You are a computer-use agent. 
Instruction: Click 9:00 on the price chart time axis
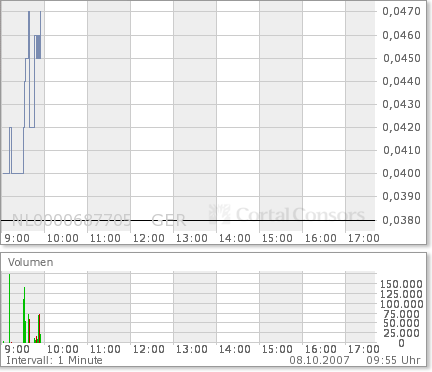tap(17, 239)
